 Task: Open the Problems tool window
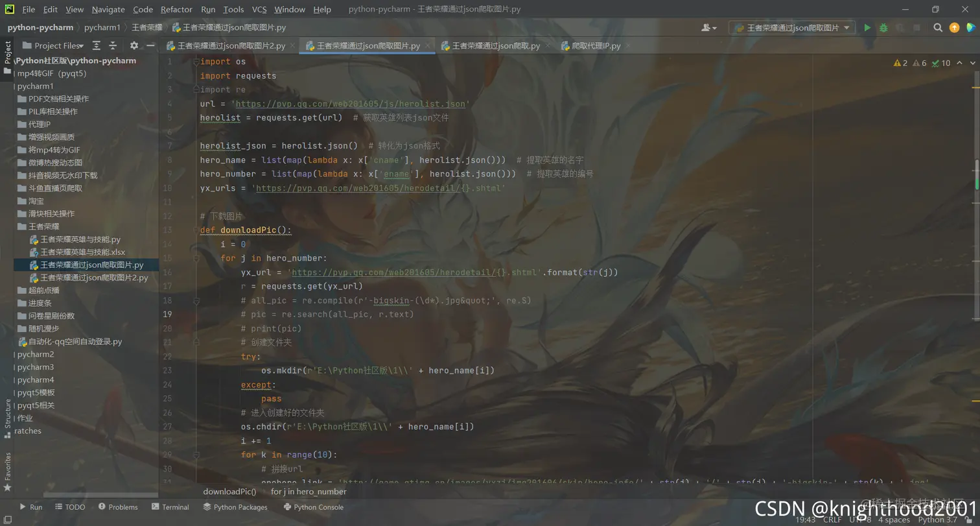[x=118, y=507]
